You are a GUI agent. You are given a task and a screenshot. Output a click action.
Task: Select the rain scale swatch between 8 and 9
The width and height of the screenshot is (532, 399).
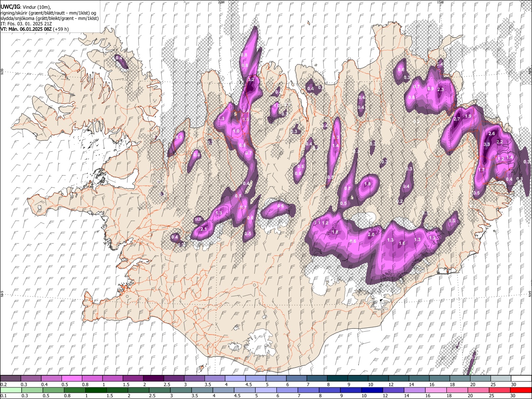pyautogui.click(x=329, y=390)
